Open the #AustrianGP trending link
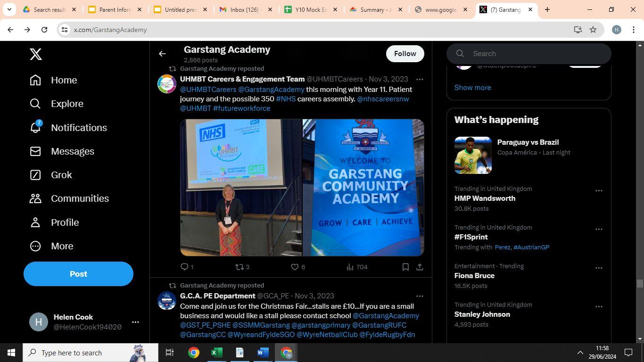 531,247
